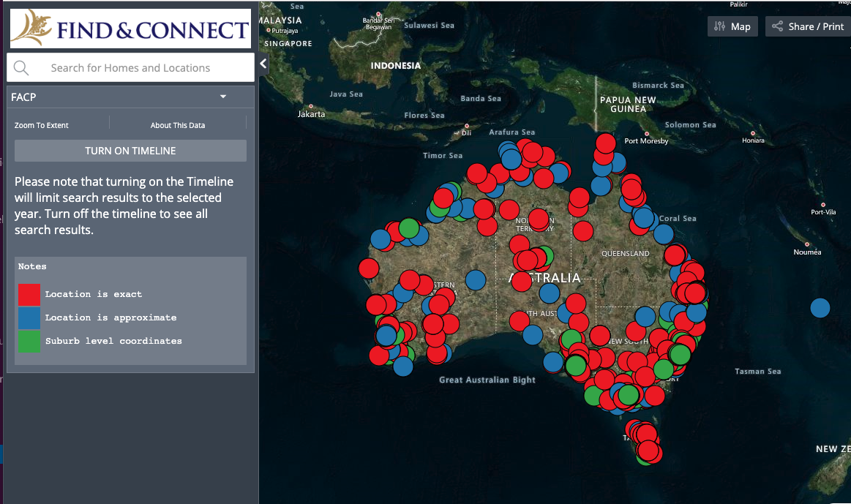Image resolution: width=851 pixels, height=504 pixels.
Task: Click the green 'Suburb level coordinates' swatch
Action: click(x=29, y=341)
